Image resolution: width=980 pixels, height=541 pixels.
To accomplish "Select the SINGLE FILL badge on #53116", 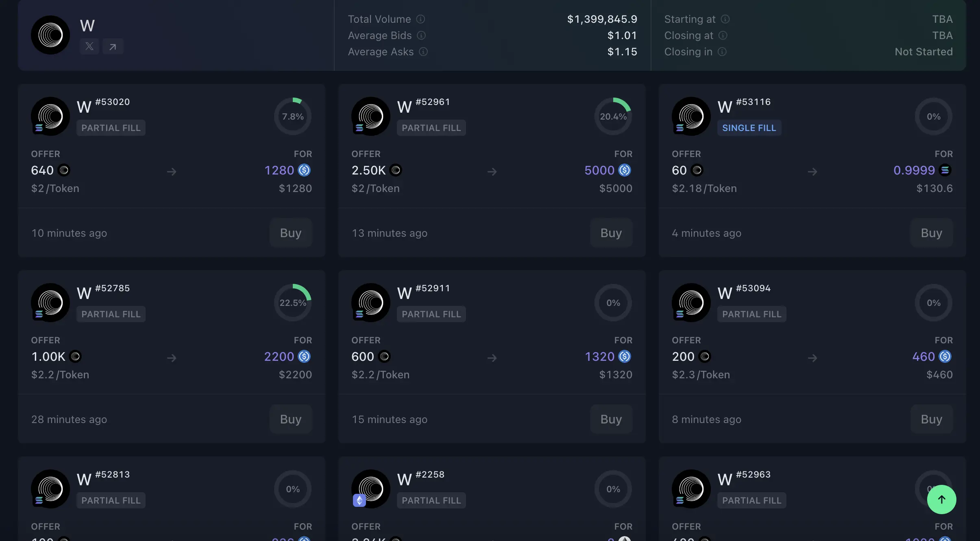I will tap(749, 128).
